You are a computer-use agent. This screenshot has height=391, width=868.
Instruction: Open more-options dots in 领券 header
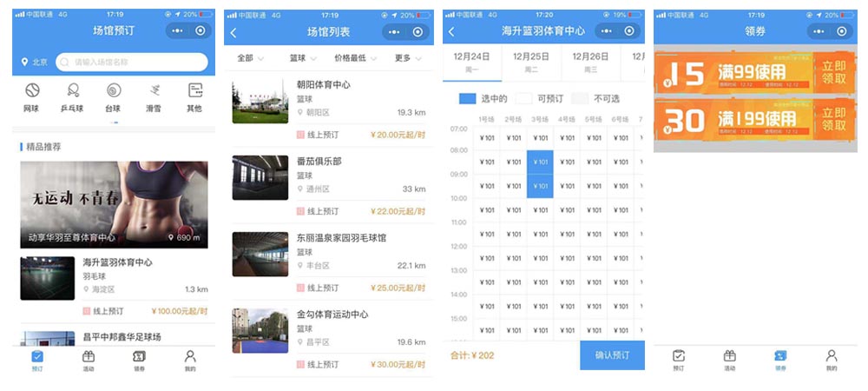(819, 31)
